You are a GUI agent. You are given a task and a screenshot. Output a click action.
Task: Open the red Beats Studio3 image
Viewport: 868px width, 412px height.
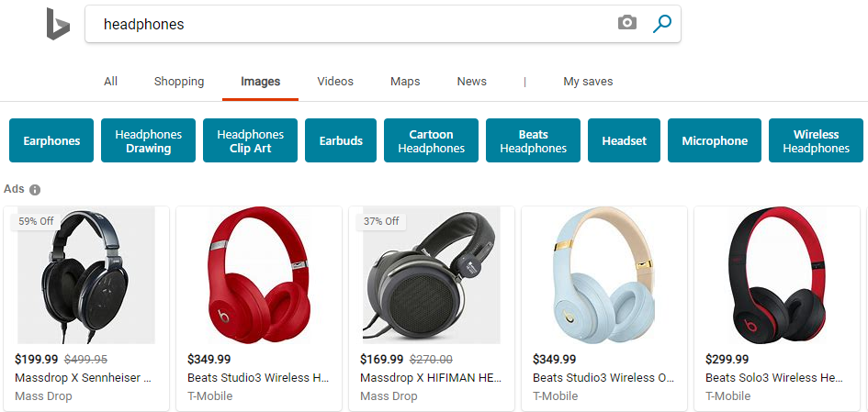tap(258, 274)
